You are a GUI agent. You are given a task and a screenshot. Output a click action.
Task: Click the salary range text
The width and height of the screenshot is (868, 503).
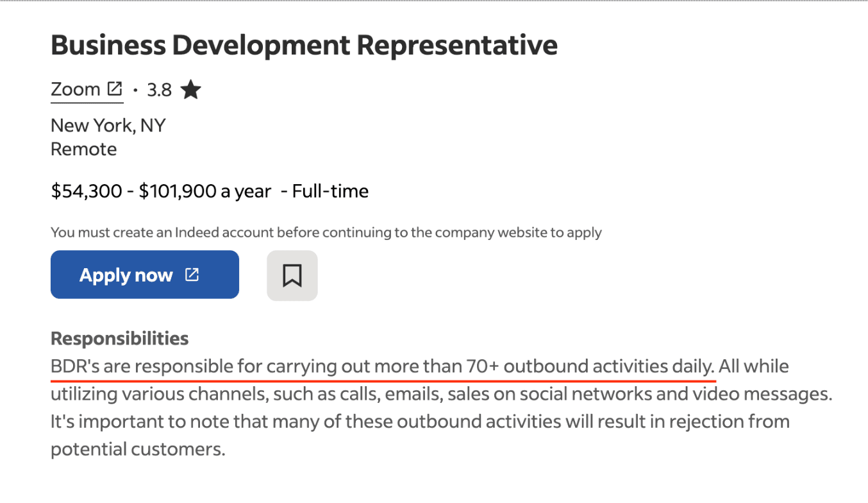tap(160, 191)
